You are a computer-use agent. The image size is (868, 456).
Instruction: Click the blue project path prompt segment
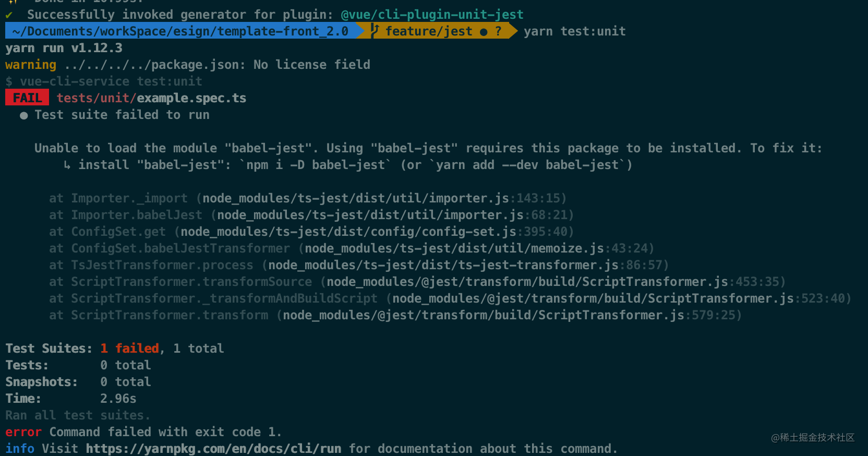click(180, 31)
